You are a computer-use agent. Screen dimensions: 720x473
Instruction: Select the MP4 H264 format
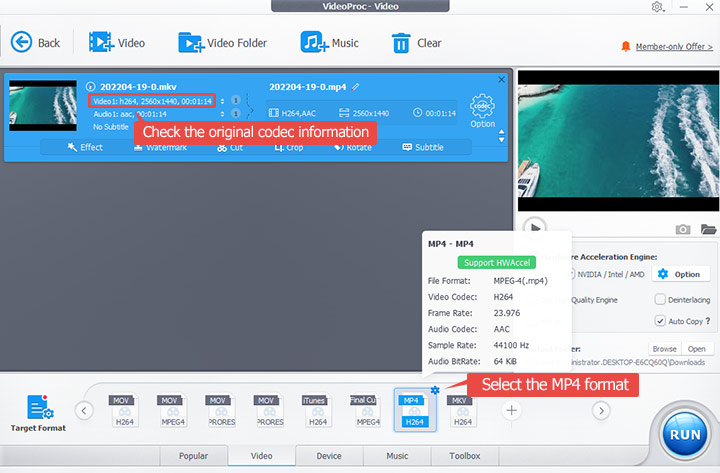(414, 411)
